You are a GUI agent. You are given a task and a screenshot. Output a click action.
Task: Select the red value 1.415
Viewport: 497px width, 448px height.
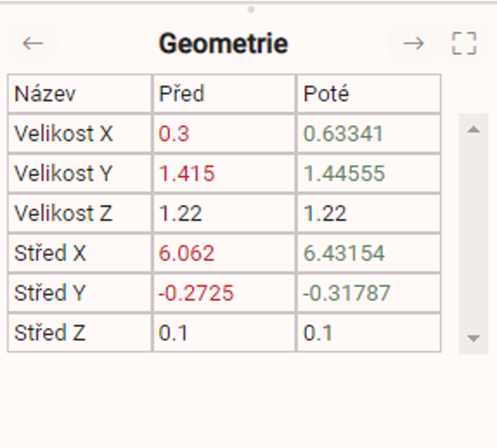tap(187, 174)
